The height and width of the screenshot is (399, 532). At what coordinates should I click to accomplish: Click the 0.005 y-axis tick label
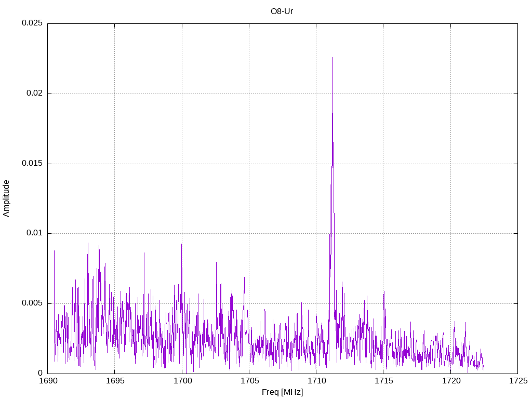[x=32, y=303]
